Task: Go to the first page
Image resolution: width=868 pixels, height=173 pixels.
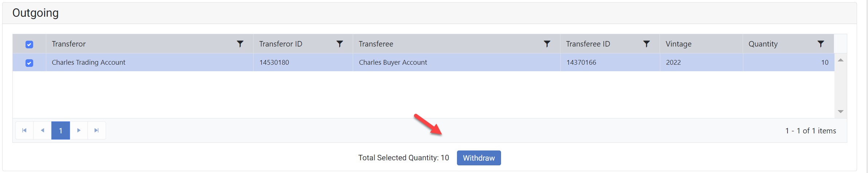Action: pos(24,130)
